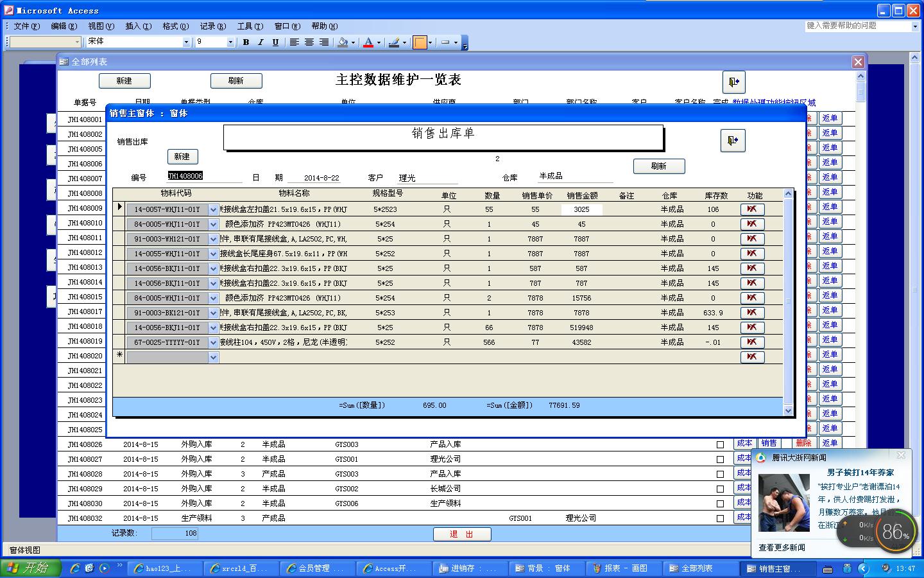Click delete icon for the 91-0003-WHJ121-01Y row
Viewport: 924px width, 578px height.
(x=752, y=239)
